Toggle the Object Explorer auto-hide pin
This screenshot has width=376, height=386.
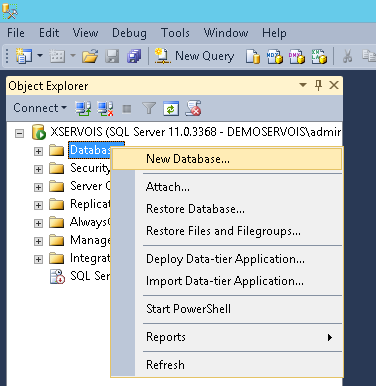(x=318, y=85)
